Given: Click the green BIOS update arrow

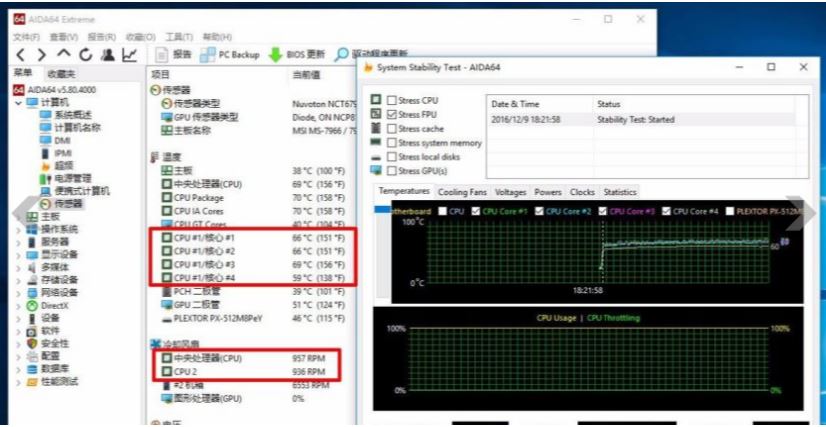Looking at the screenshot, I should pyautogui.click(x=276, y=54).
